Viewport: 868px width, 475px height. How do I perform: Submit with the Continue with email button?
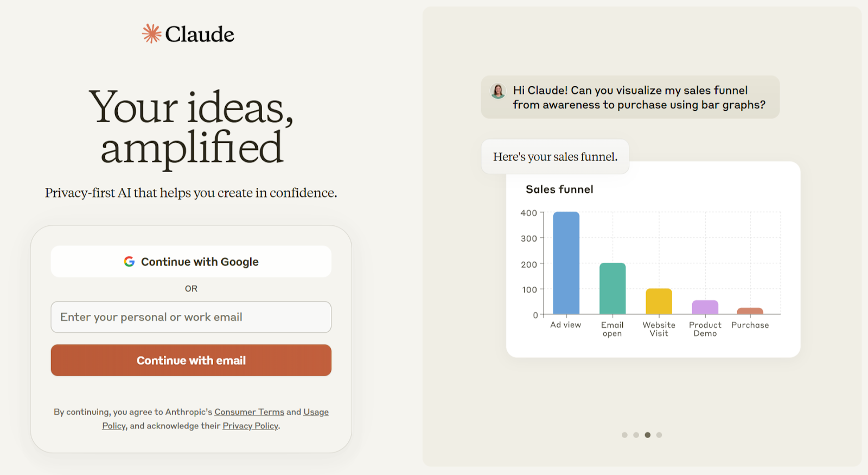coord(191,360)
